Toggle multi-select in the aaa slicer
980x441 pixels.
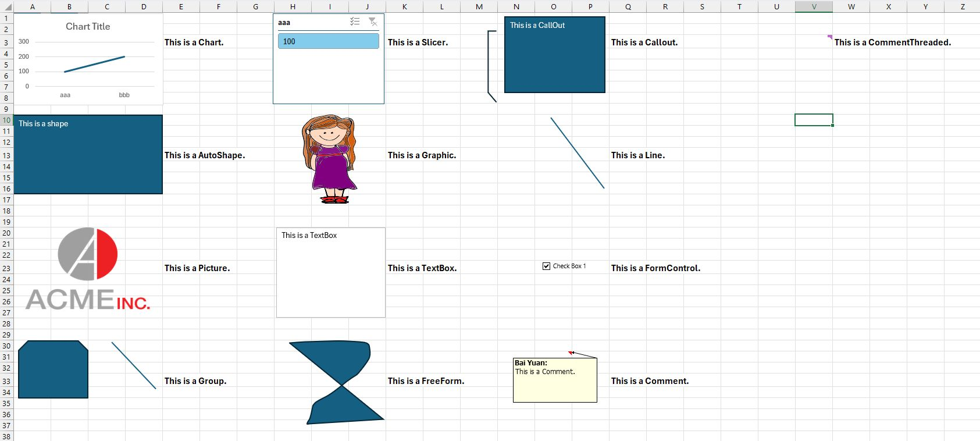point(355,22)
